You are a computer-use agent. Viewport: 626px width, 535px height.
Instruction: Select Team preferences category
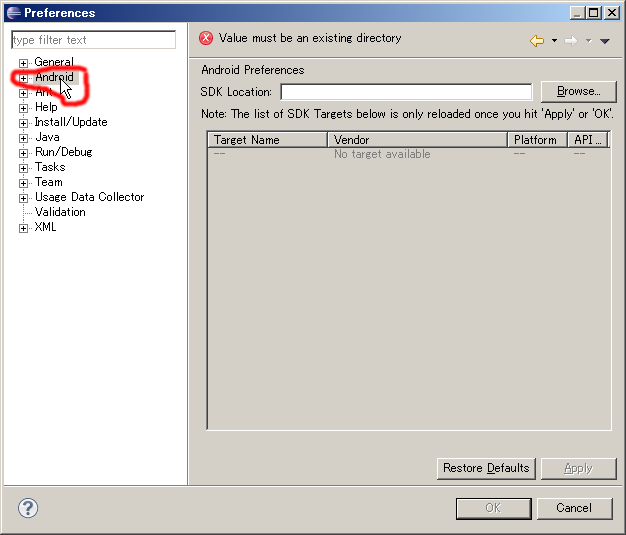[48, 182]
